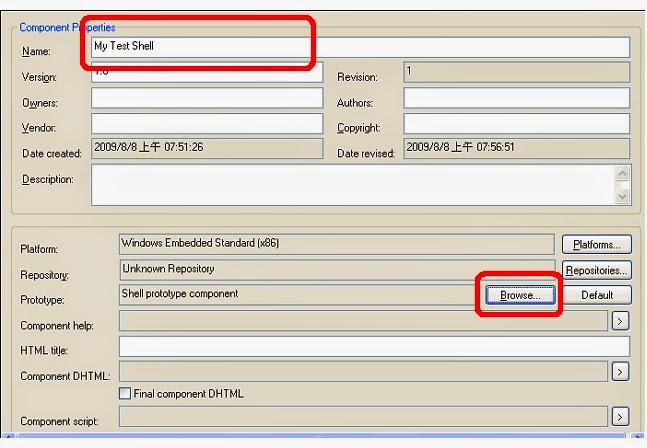Click Description scrollbar down arrow

coord(622,196)
